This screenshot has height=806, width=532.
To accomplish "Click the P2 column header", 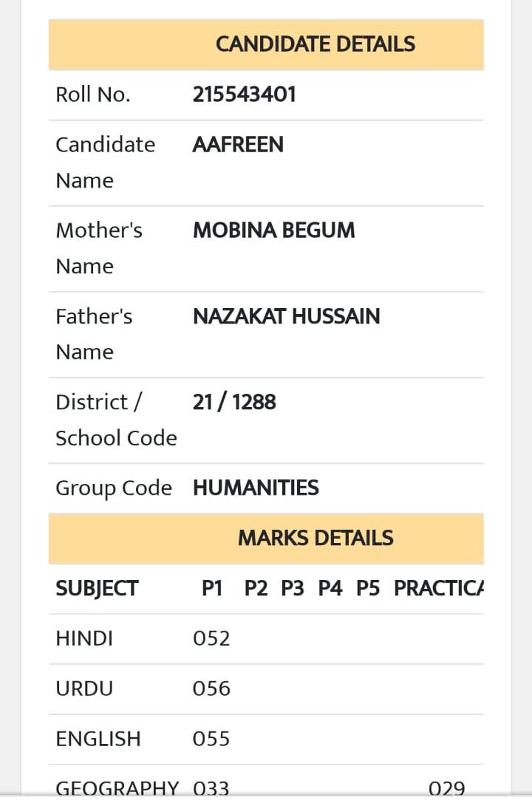I will pyautogui.click(x=256, y=588).
